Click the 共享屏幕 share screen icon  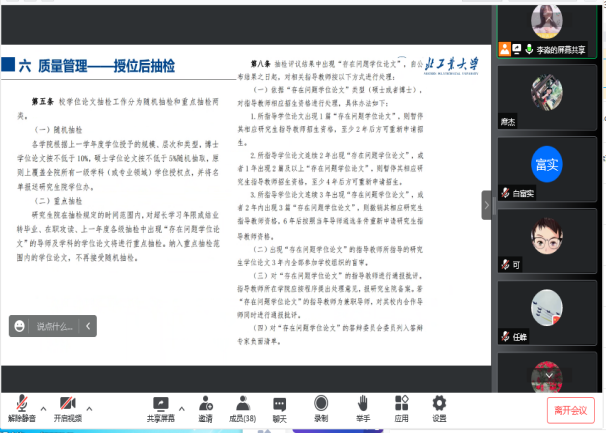click(161, 406)
